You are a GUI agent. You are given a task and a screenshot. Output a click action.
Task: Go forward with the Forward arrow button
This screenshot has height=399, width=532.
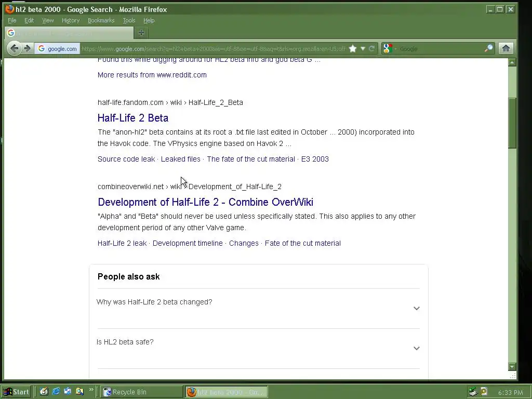27,48
